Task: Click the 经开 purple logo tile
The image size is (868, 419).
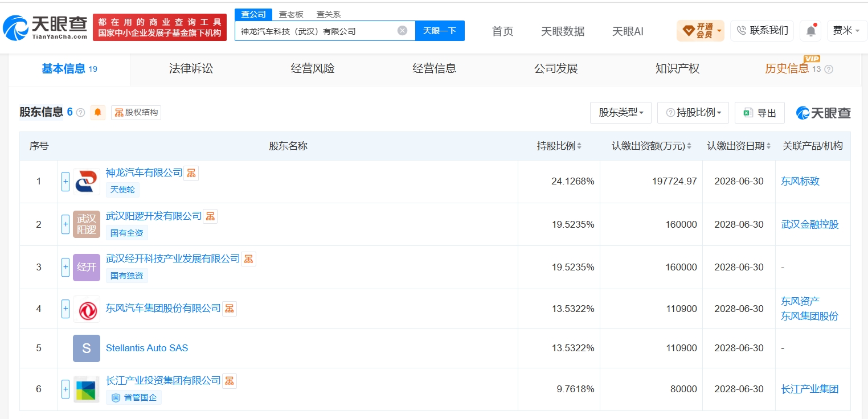Action: pyautogui.click(x=87, y=267)
